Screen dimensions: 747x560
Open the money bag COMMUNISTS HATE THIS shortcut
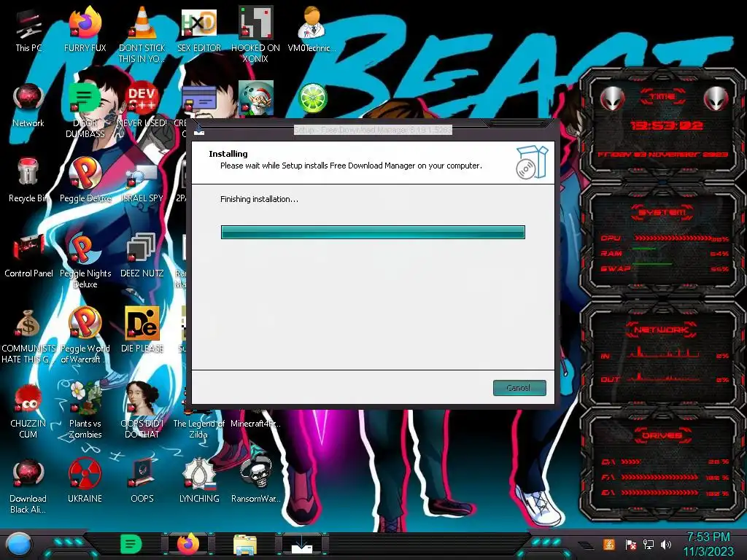click(x=28, y=335)
